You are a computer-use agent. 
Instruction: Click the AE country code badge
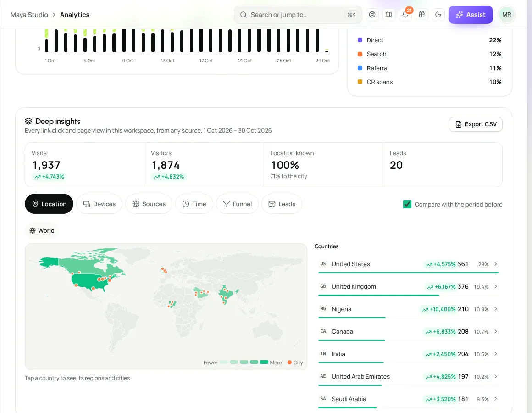tap(323, 376)
